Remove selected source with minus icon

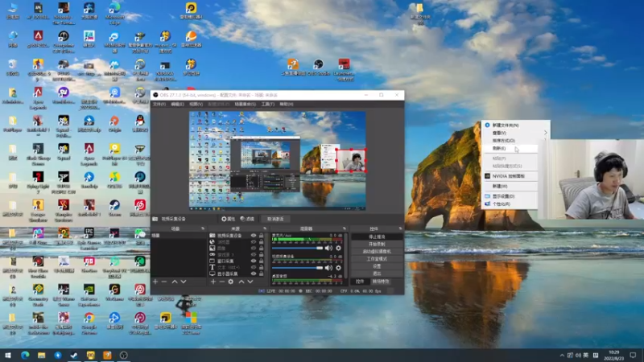pos(222,282)
